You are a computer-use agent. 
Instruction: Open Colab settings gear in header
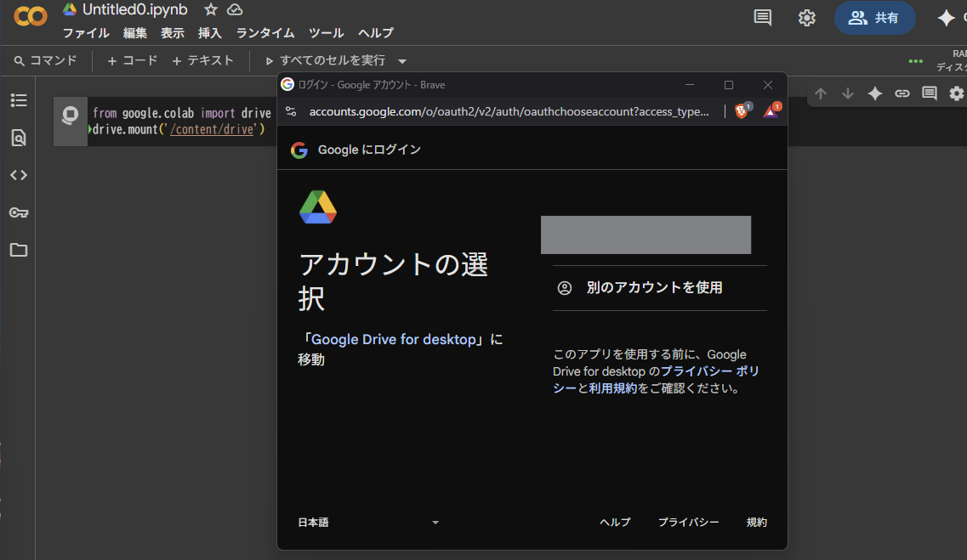(x=806, y=18)
